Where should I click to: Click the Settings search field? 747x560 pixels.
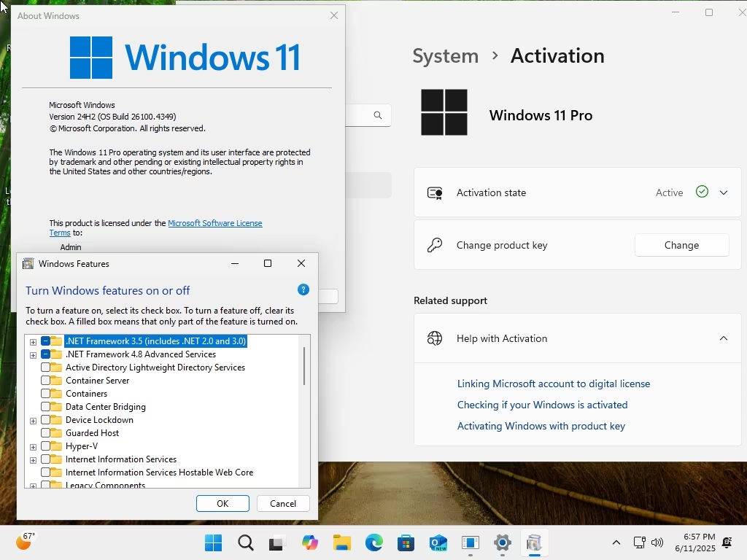tap(368, 114)
